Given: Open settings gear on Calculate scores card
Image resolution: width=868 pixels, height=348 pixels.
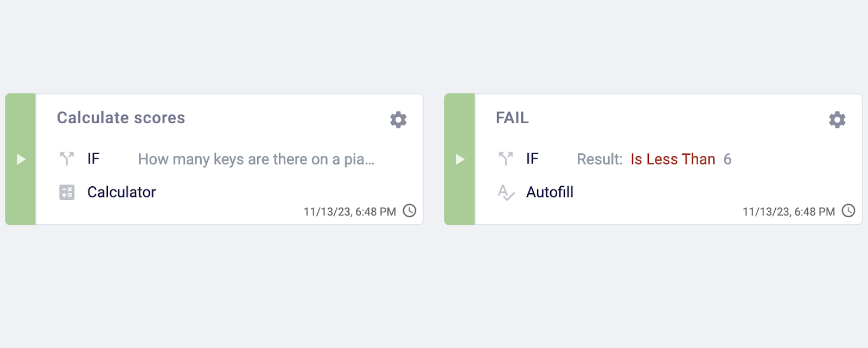Looking at the screenshot, I should tap(398, 119).
